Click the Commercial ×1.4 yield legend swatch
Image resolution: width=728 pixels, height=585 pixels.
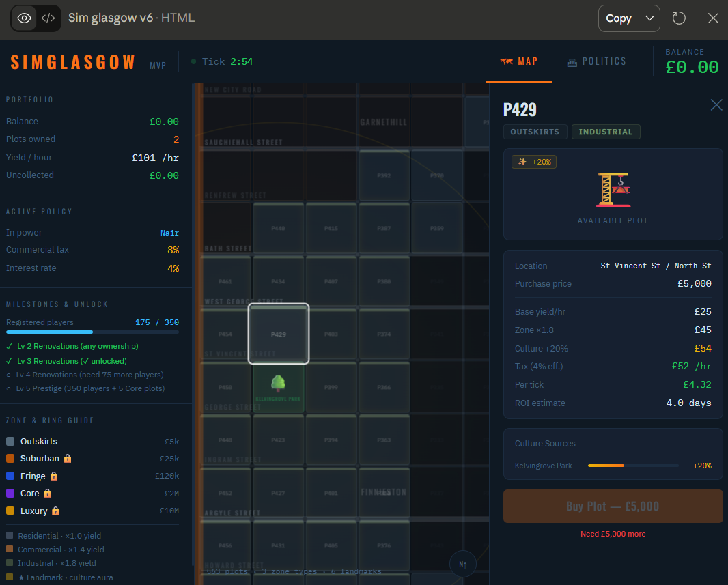pos(10,550)
